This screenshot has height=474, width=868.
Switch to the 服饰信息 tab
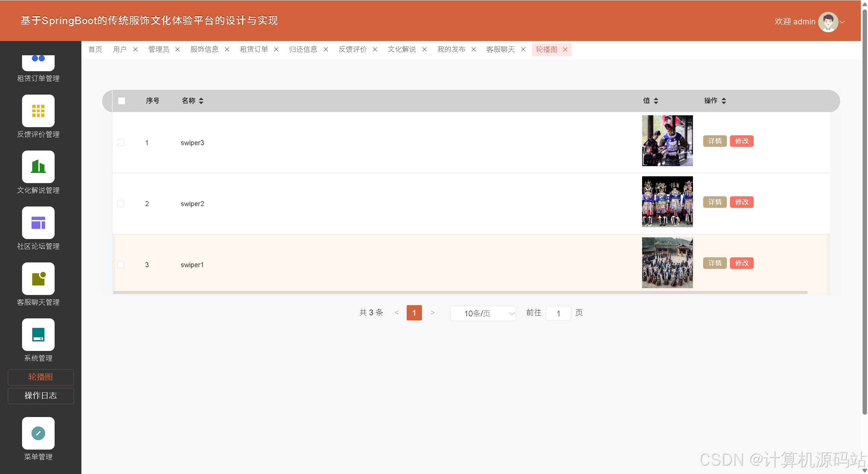(205, 50)
